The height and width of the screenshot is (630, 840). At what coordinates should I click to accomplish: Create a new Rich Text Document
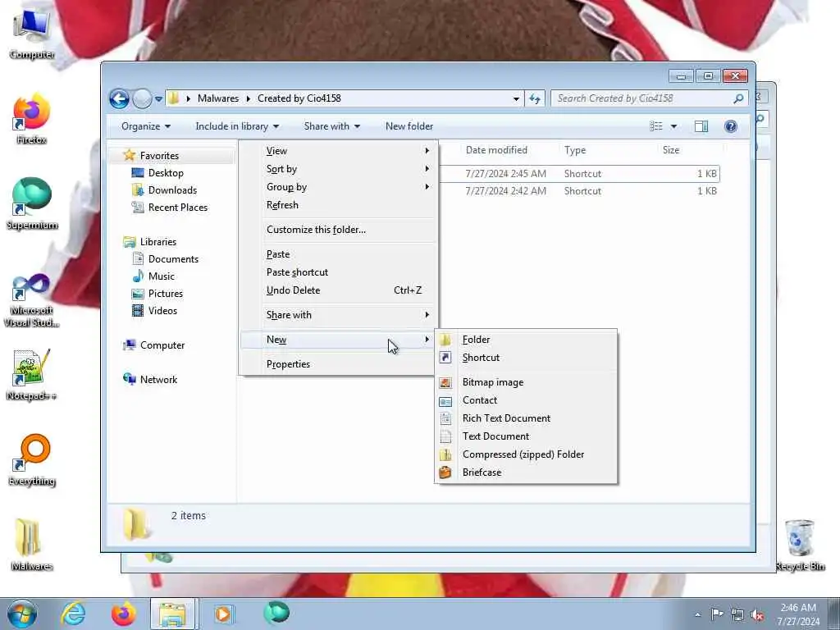click(x=526, y=418)
